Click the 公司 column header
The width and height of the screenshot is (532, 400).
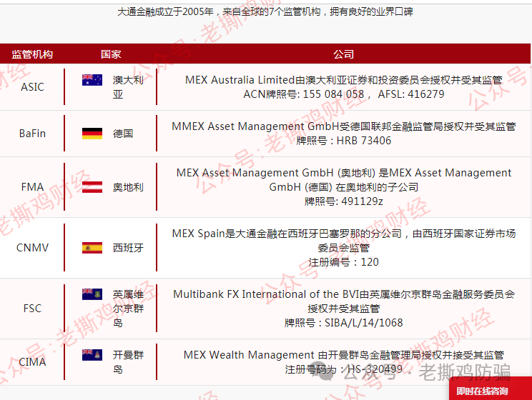343,54
